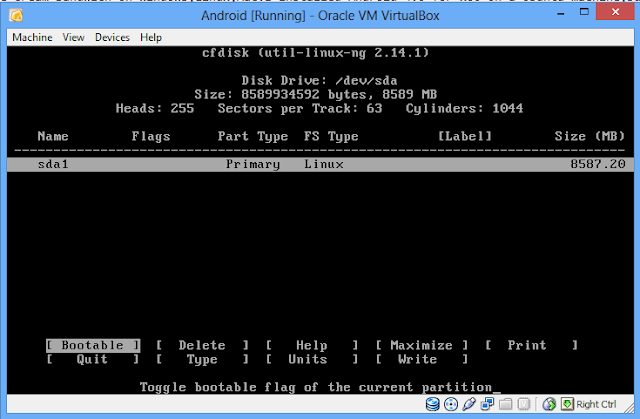Select the Units option in cfdisk

tap(312, 359)
